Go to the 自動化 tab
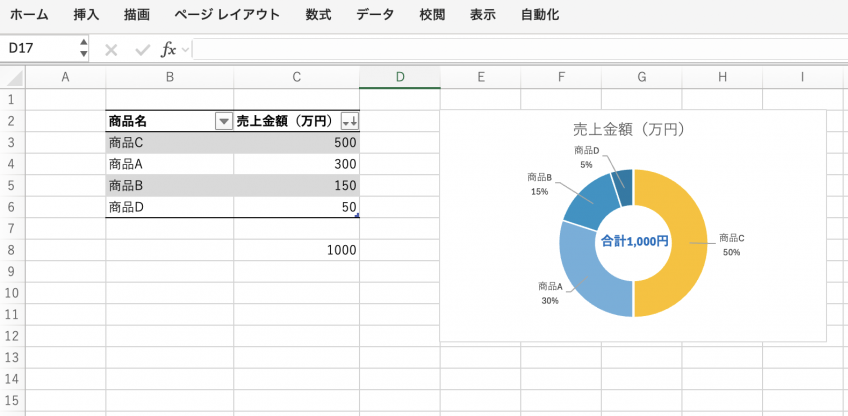The width and height of the screenshot is (848, 416). point(540,15)
